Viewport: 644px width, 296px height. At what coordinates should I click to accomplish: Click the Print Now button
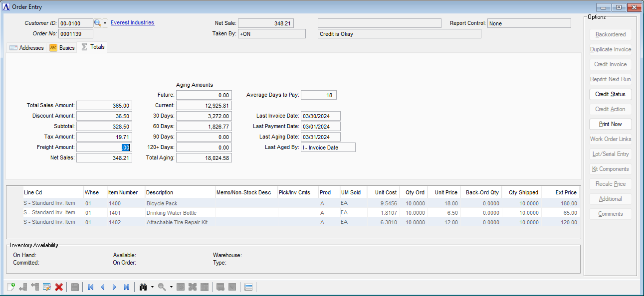point(610,124)
